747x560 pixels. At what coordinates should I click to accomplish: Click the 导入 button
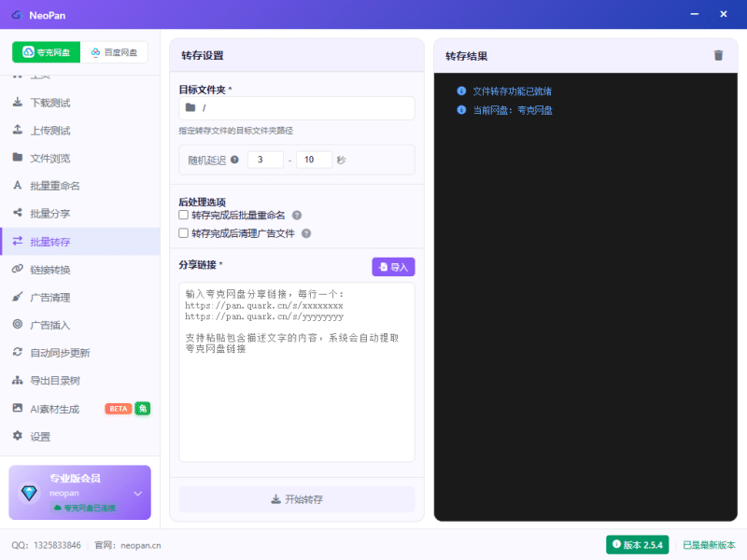[x=393, y=267]
